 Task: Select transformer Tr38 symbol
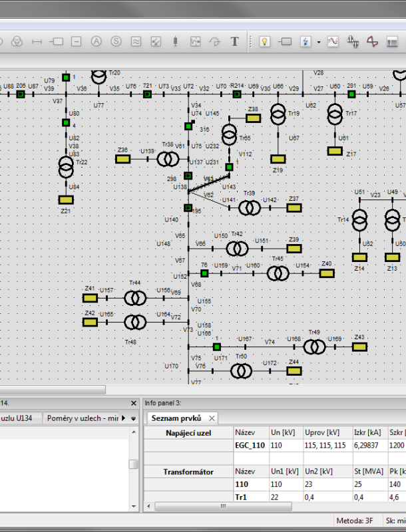168,159
